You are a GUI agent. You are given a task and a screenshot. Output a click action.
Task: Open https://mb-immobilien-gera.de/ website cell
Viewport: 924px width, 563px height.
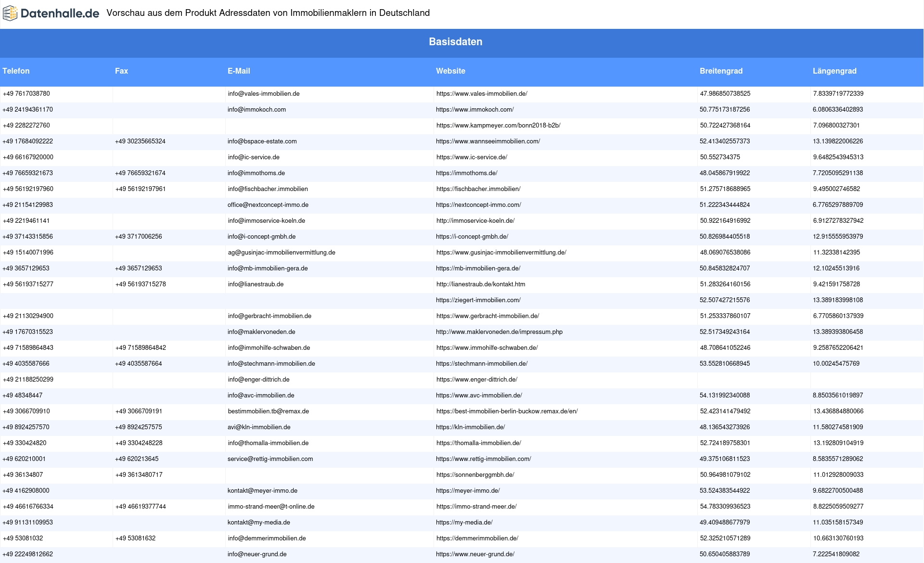(x=478, y=269)
